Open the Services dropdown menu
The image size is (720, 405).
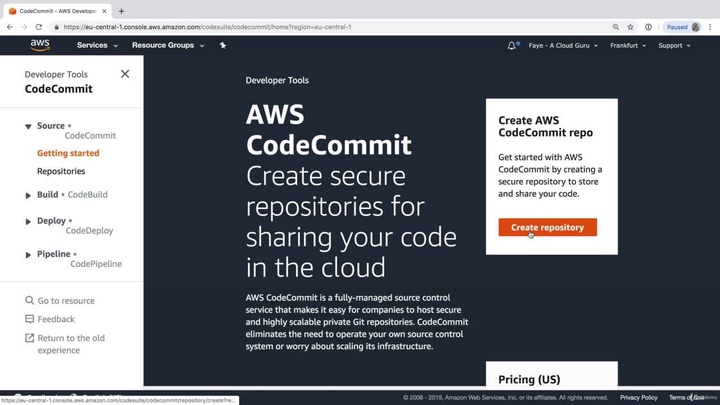click(95, 45)
